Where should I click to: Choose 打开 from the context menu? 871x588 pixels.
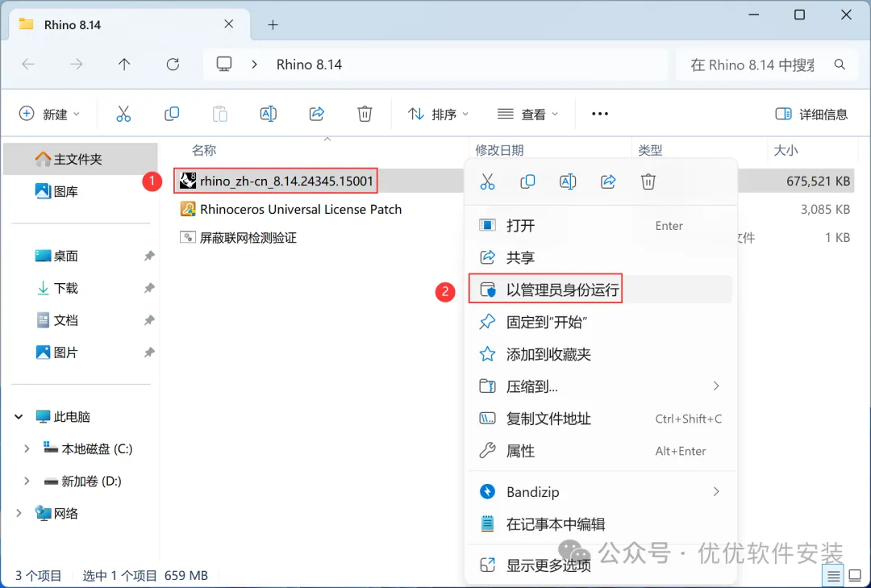(x=600, y=225)
